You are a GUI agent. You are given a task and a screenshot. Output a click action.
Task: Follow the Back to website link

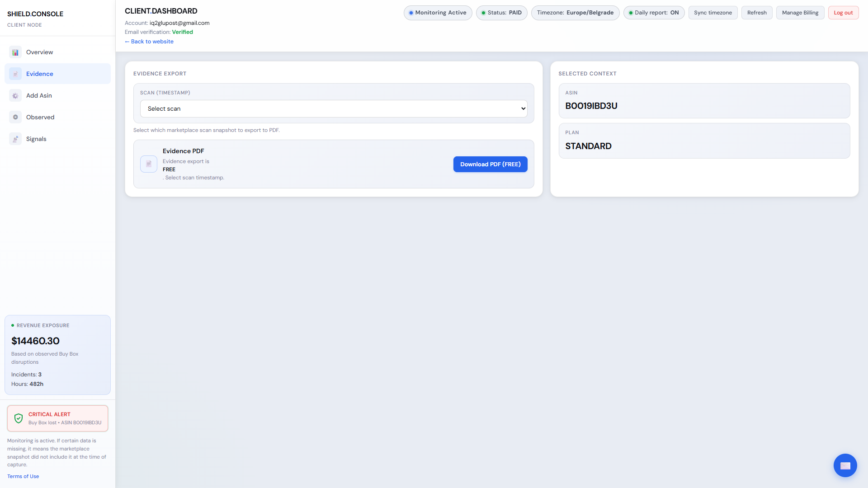point(149,42)
